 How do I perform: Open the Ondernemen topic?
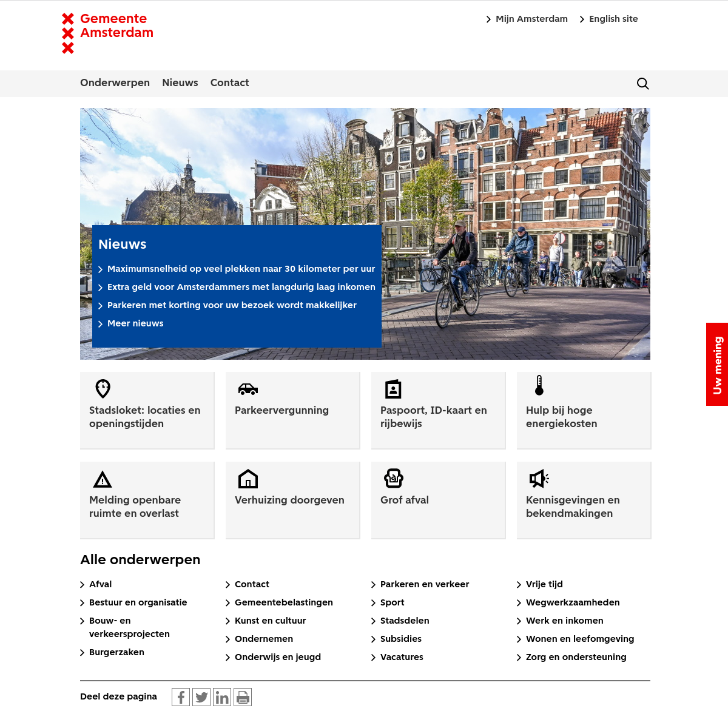coord(259,639)
